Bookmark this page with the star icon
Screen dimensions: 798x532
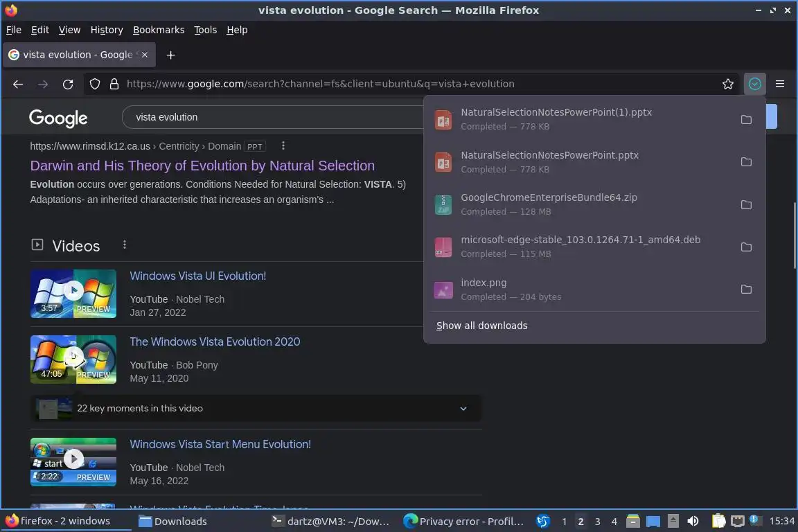point(728,84)
